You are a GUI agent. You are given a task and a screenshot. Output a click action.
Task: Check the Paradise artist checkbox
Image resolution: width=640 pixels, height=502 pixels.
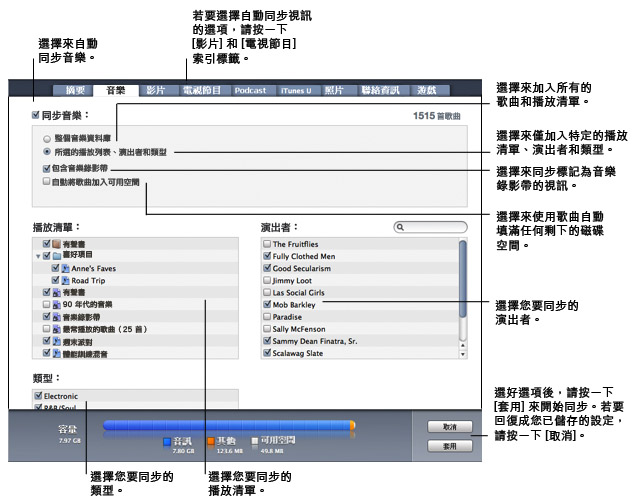click(267, 316)
